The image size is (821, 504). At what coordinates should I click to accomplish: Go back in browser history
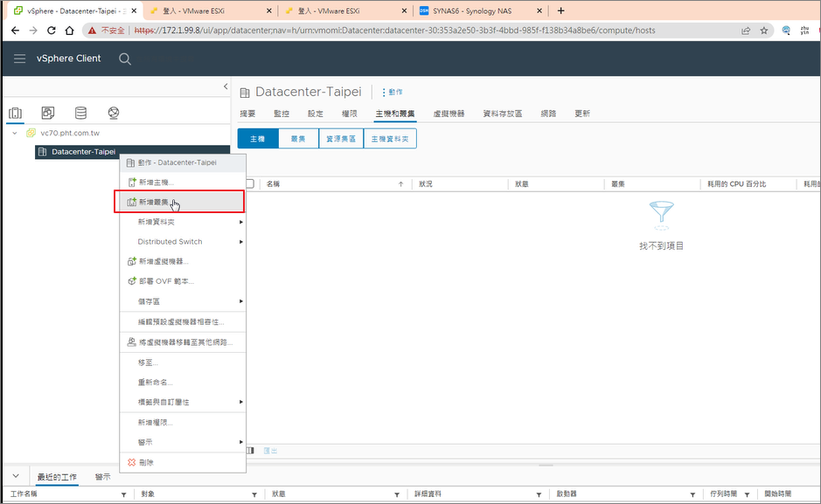point(15,31)
